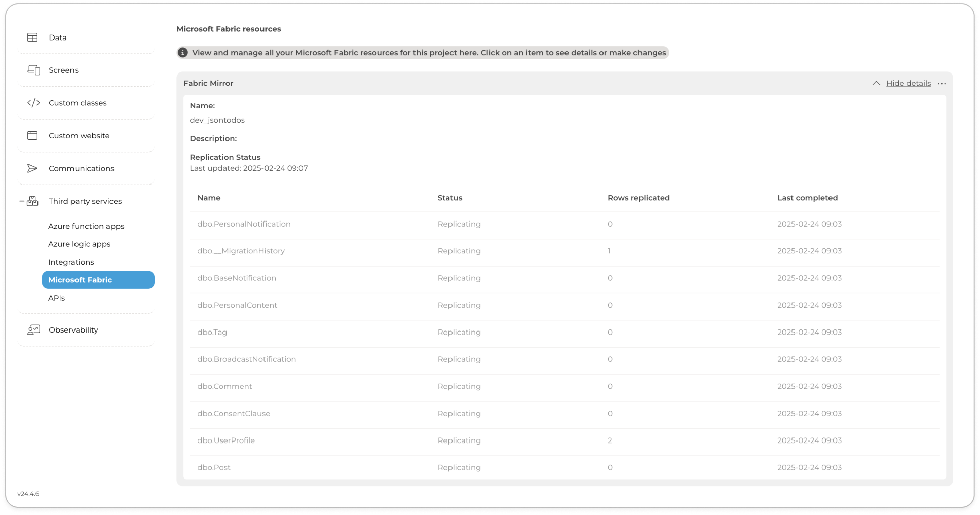Click the Data table icon in sidebar
980x515 pixels.
(32, 38)
